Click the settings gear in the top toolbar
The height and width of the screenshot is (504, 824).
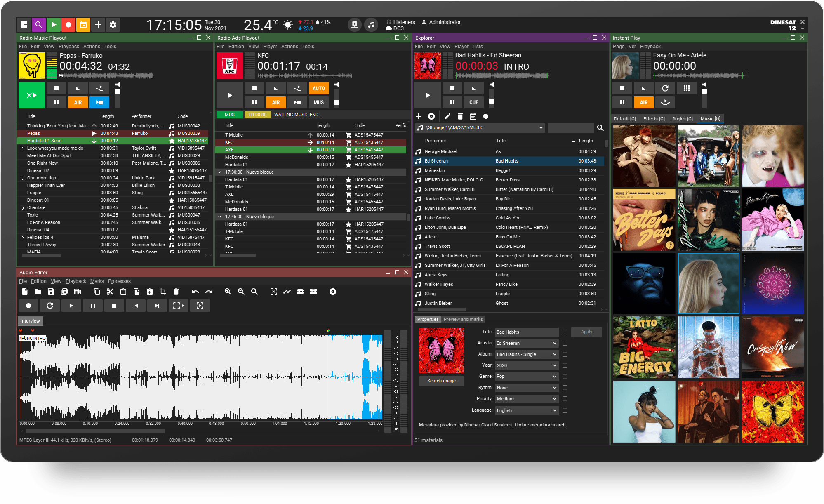pyautogui.click(x=113, y=25)
